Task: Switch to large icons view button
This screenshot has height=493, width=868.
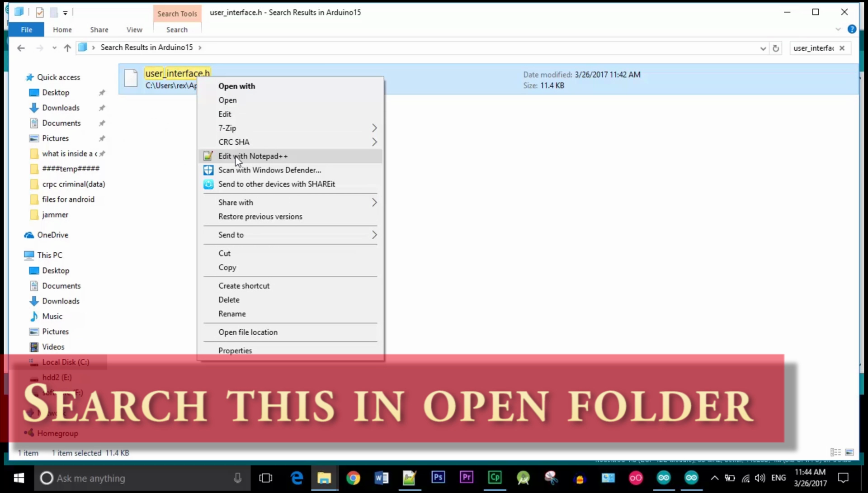Action: [x=849, y=452]
